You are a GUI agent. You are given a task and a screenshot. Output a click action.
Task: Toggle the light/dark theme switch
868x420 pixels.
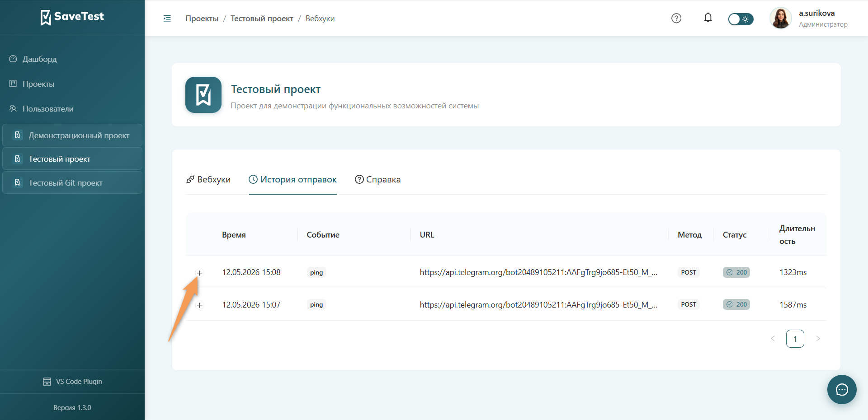(x=741, y=19)
